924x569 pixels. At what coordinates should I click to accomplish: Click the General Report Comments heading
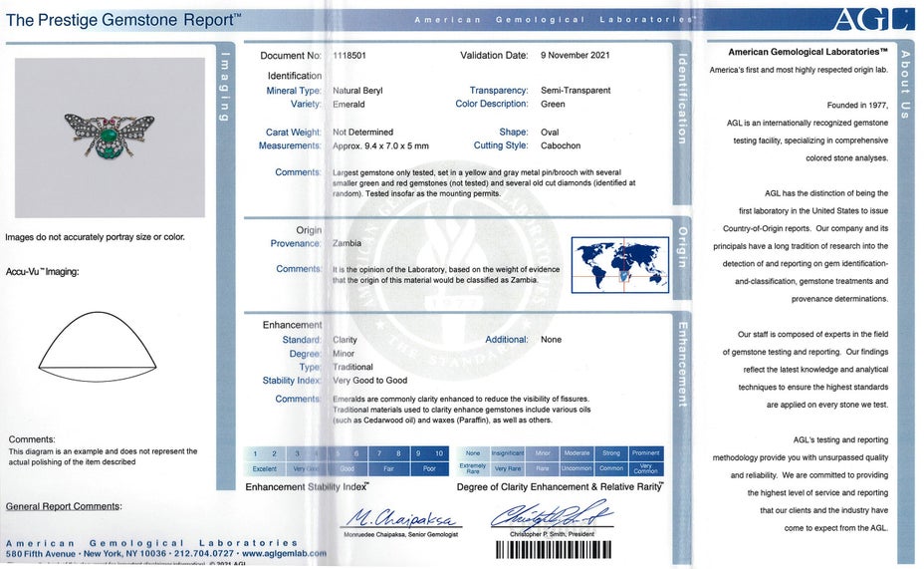pyautogui.click(x=64, y=507)
